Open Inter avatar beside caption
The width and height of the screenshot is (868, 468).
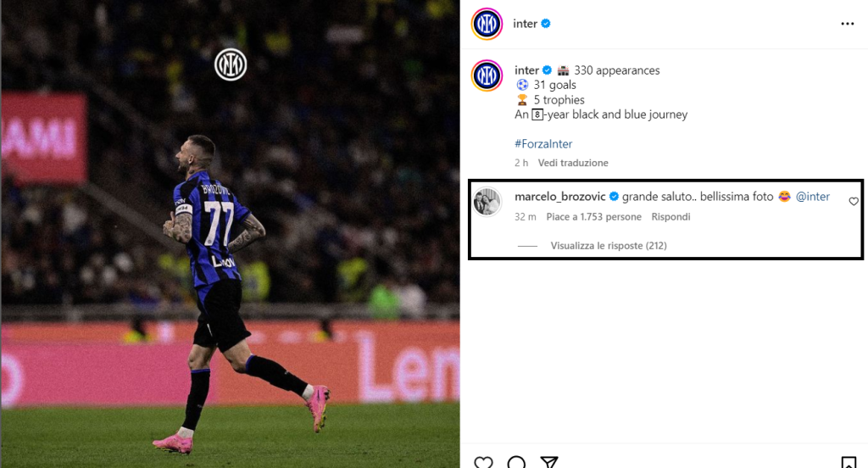point(487,75)
